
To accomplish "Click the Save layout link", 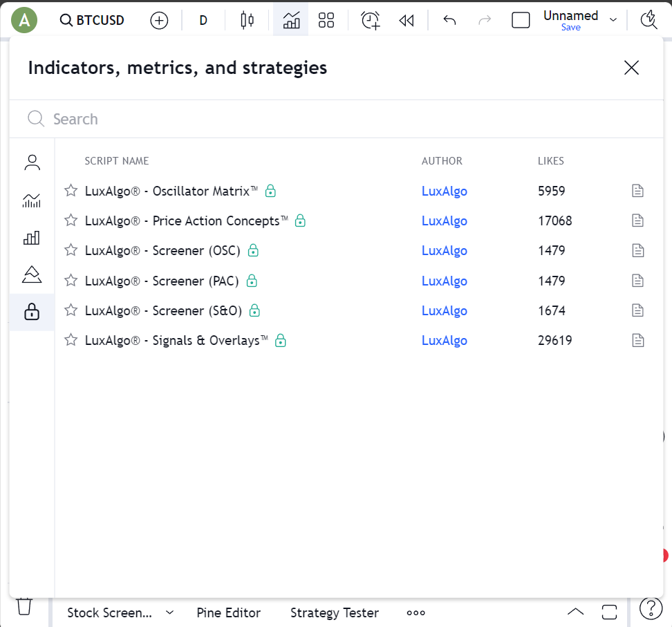I will point(571,28).
